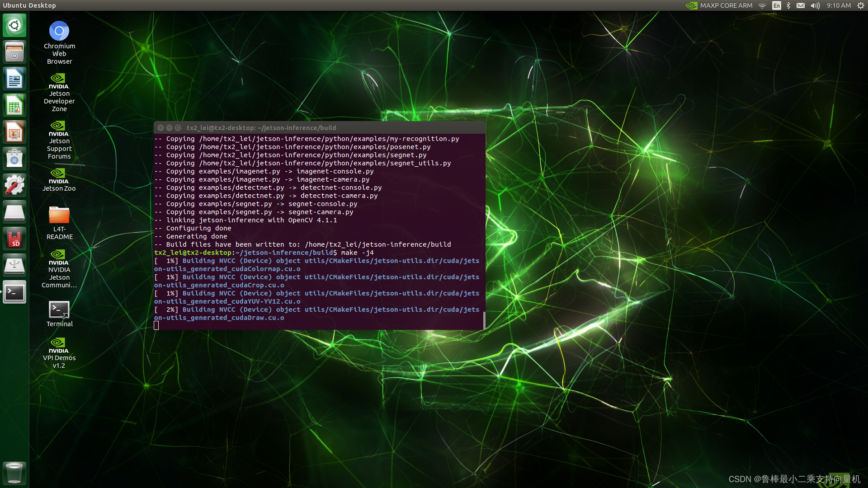This screenshot has height=488, width=868.
Task: Open NVIDIA Jetson Zoo desktop shortcut
Action: 59,179
